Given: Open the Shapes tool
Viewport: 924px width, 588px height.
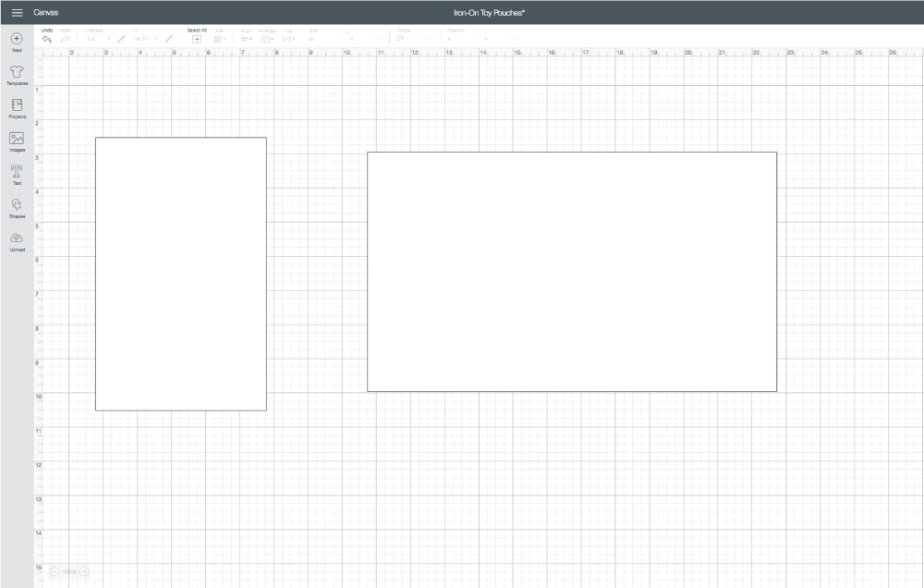Looking at the screenshot, I should 17,204.
